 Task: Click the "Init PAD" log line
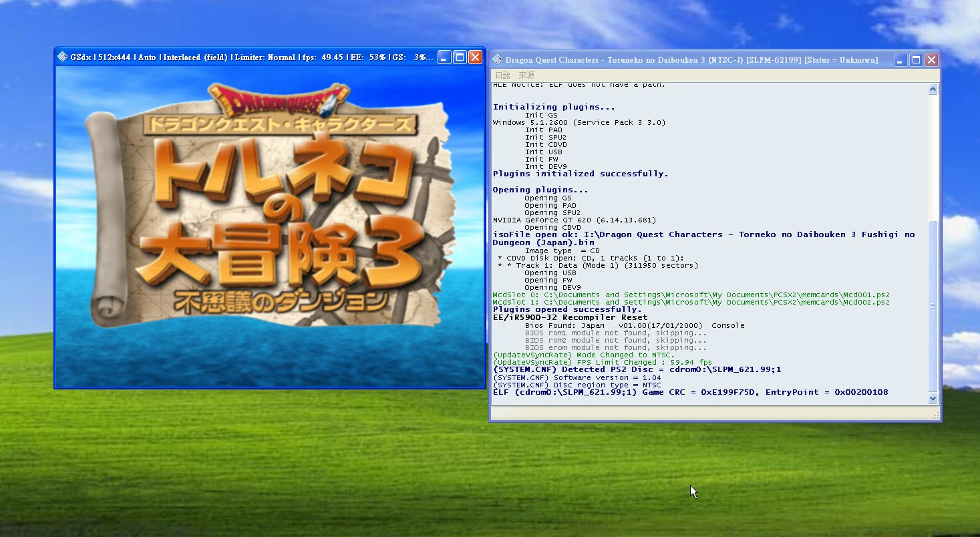coord(543,130)
